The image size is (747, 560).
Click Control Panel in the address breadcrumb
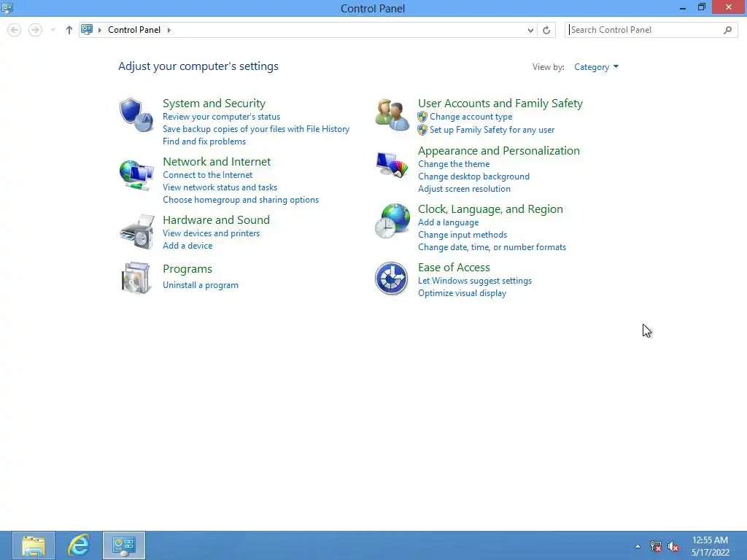click(x=134, y=29)
